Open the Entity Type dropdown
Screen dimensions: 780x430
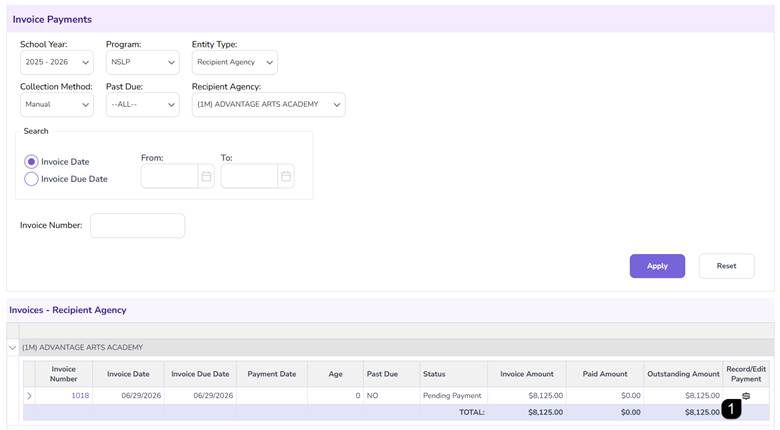235,62
